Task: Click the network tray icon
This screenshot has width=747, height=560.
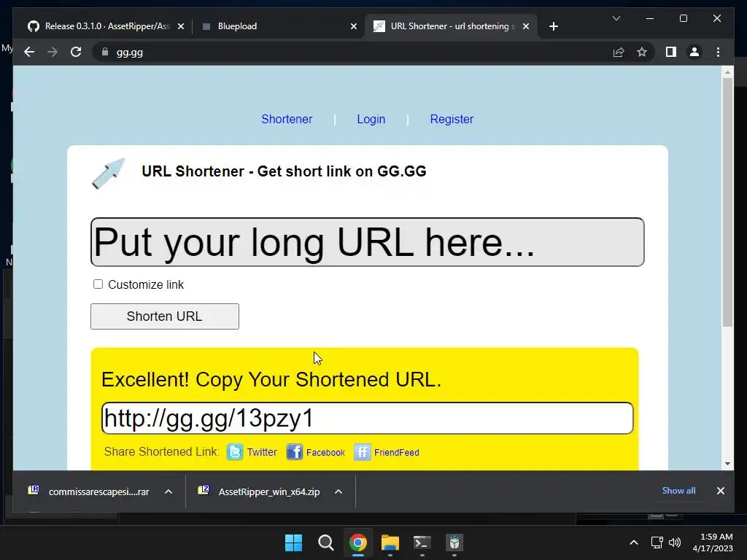Action: pos(657,542)
